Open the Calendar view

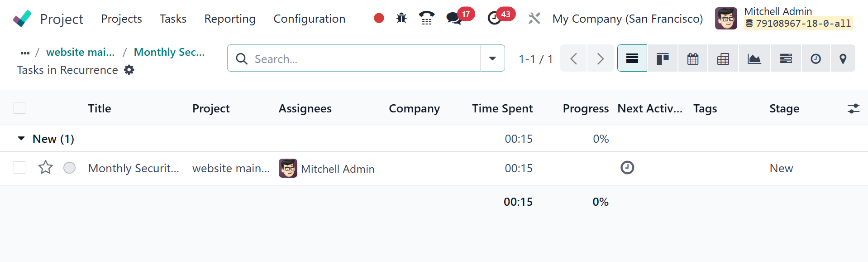tap(693, 58)
